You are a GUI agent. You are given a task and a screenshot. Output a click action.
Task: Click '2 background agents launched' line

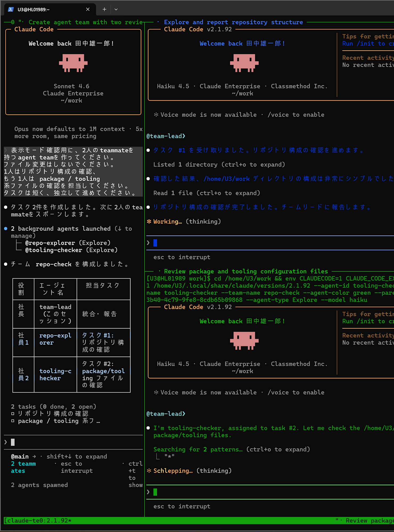click(x=71, y=232)
